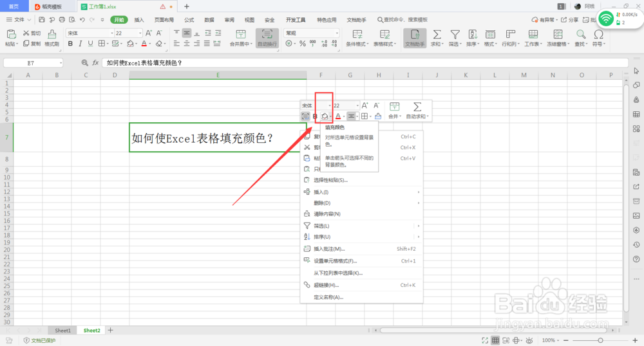644x346 pixels.
Task: Toggle wrap text in floating mini toolbar
Action: (305, 116)
